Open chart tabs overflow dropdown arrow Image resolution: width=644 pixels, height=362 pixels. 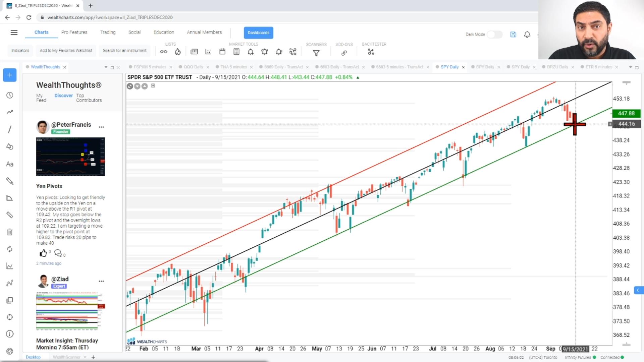point(630,67)
